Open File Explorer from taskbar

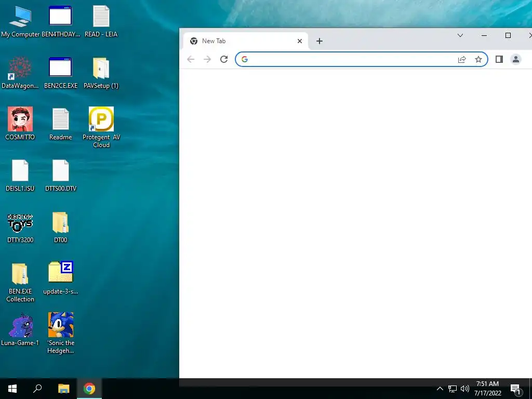coord(63,389)
